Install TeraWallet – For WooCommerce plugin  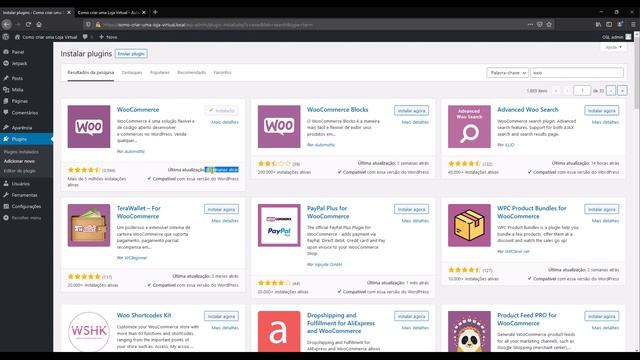click(x=221, y=209)
